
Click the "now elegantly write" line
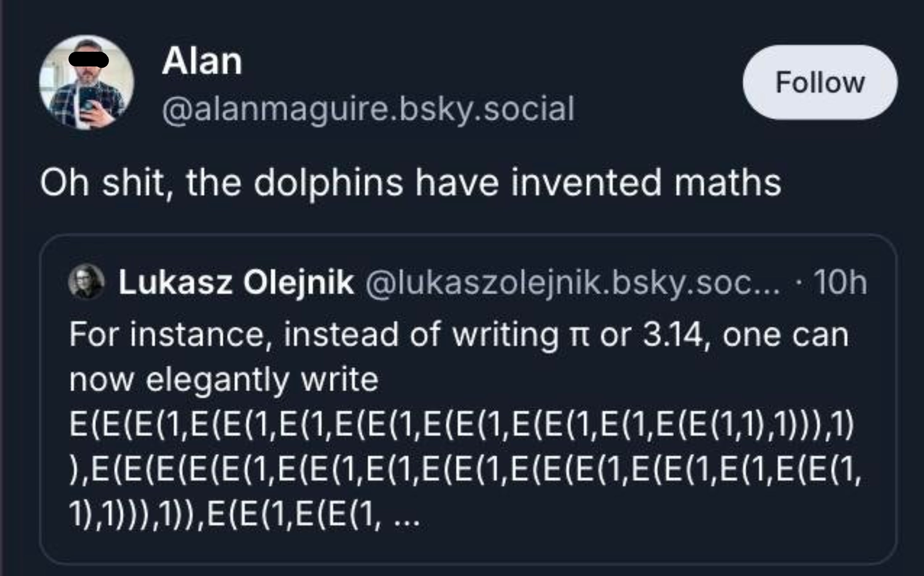224,379
